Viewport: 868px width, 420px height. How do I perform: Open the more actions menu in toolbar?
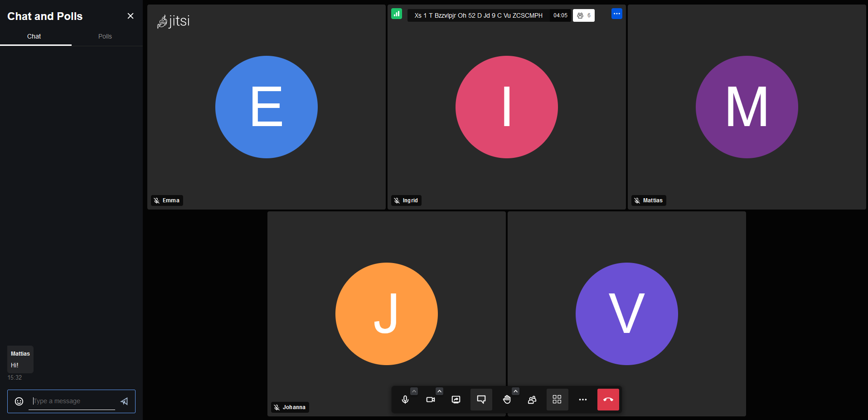tap(583, 400)
